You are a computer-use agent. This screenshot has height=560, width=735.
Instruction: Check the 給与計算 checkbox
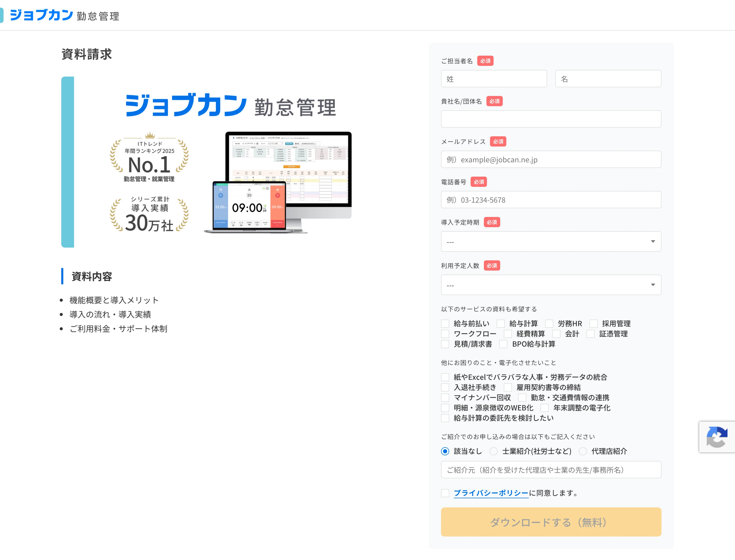point(501,324)
